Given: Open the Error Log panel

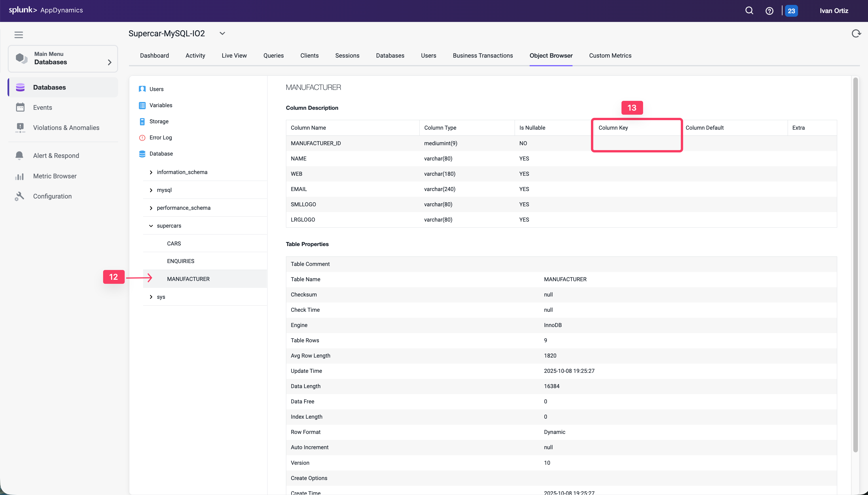Looking at the screenshot, I should [x=161, y=137].
